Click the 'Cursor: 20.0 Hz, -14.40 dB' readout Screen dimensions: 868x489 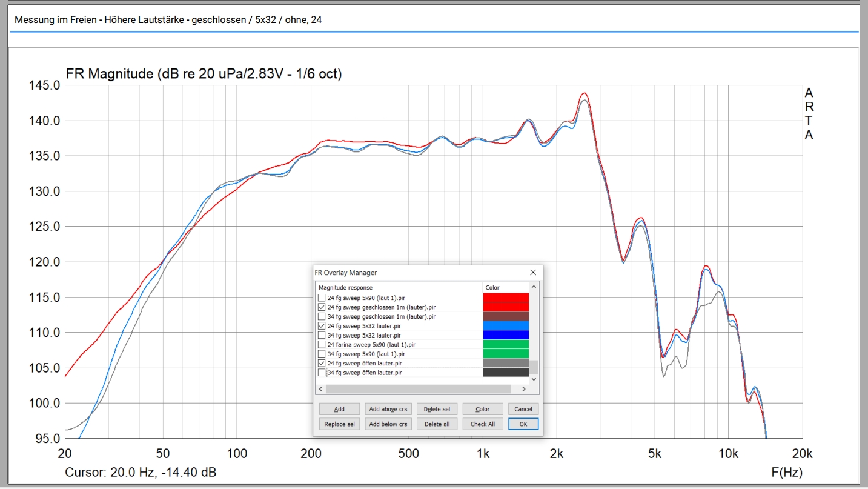click(x=141, y=472)
